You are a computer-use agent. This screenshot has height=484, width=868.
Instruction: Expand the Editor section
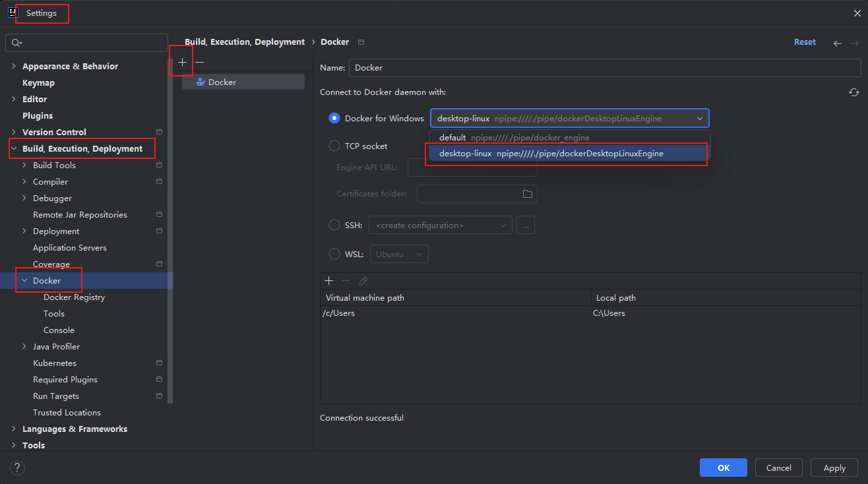pos(14,99)
